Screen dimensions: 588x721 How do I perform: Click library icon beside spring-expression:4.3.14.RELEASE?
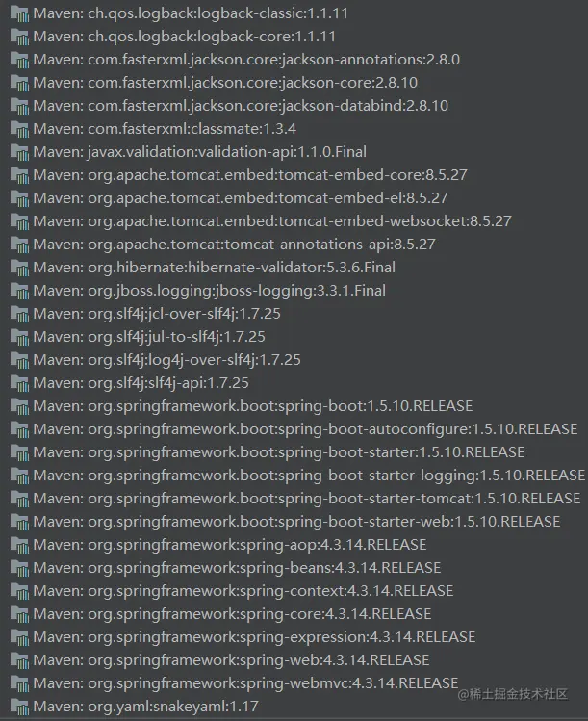[x=19, y=637]
